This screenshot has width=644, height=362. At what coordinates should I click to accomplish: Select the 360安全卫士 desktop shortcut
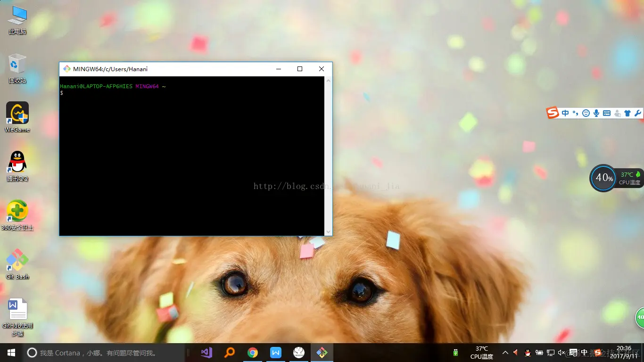(17, 215)
